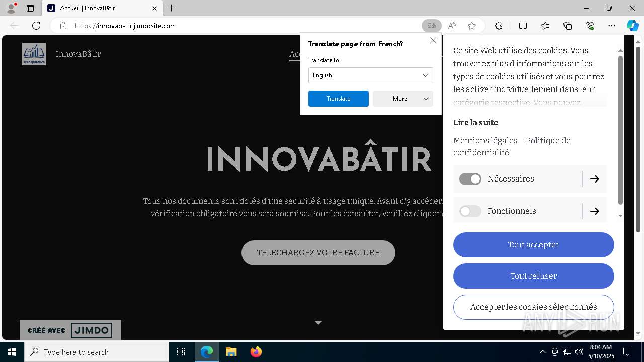Click the cookie panel scrollbar
The width and height of the screenshot is (644, 362).
pyautogui.click(x=620, y=130)
